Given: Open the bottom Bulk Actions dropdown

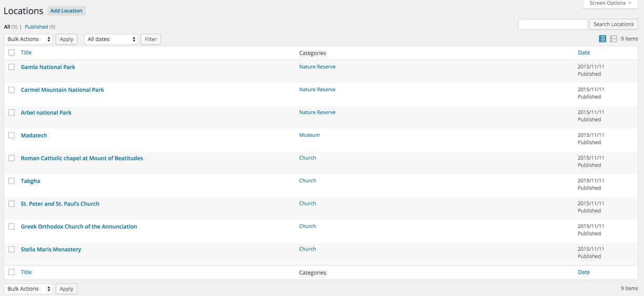Looking at the screenshot, I should point(29,289).
